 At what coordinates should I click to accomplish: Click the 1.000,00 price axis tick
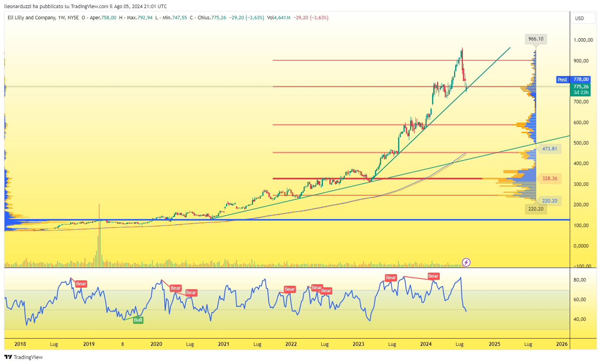pos(583,40)
